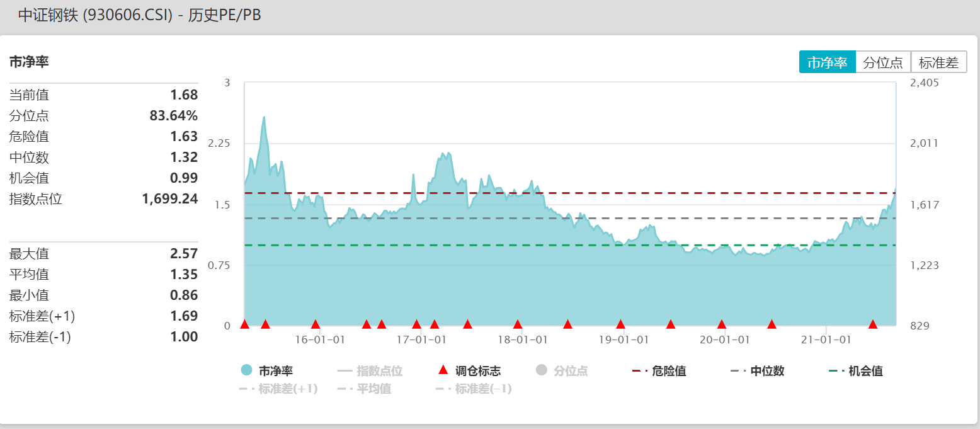Click the red triangle marker near 16-01-01
This screenshot has height=429, width=980.
(x=316, y=325)
